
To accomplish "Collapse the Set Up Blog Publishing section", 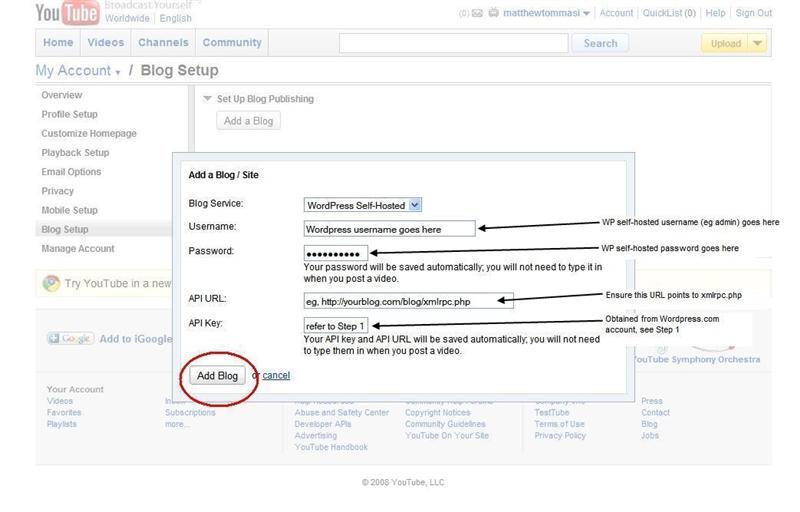I will coord(208,99).
